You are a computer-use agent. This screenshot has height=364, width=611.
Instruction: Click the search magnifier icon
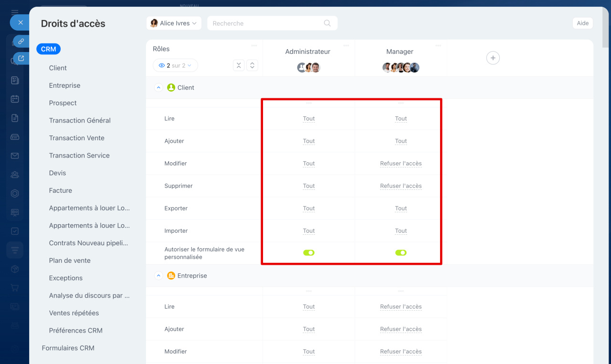(x=327, y=23)
